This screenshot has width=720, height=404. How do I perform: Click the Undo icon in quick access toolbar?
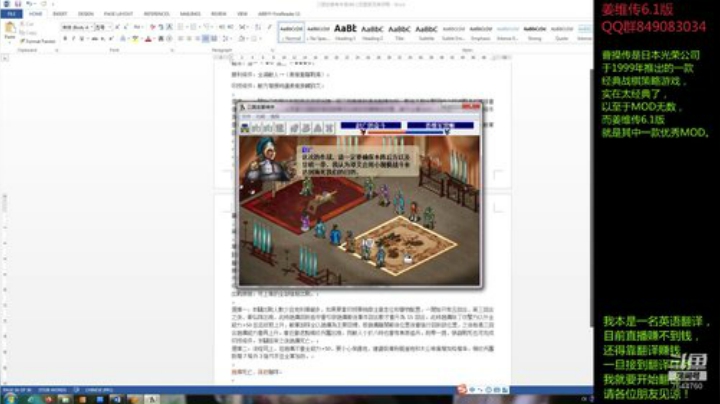(x=29, y=4)
